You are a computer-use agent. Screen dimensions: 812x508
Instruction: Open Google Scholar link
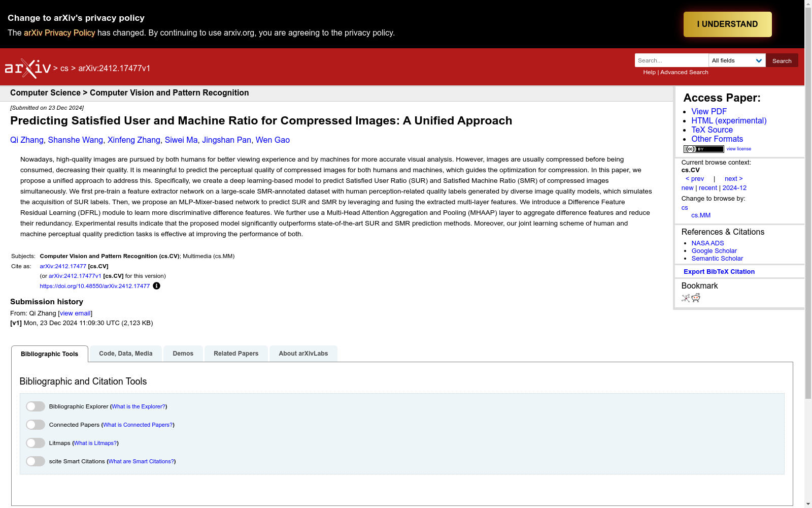pos(714,251)
